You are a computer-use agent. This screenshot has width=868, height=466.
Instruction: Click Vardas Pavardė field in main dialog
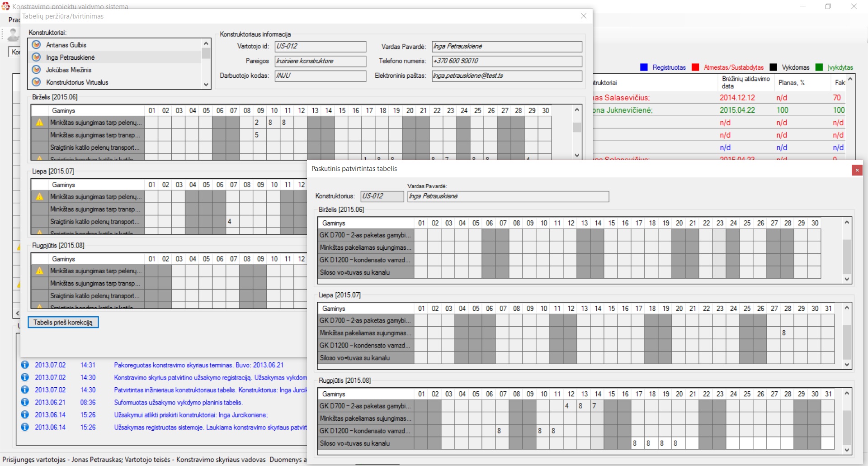point(507,47)
